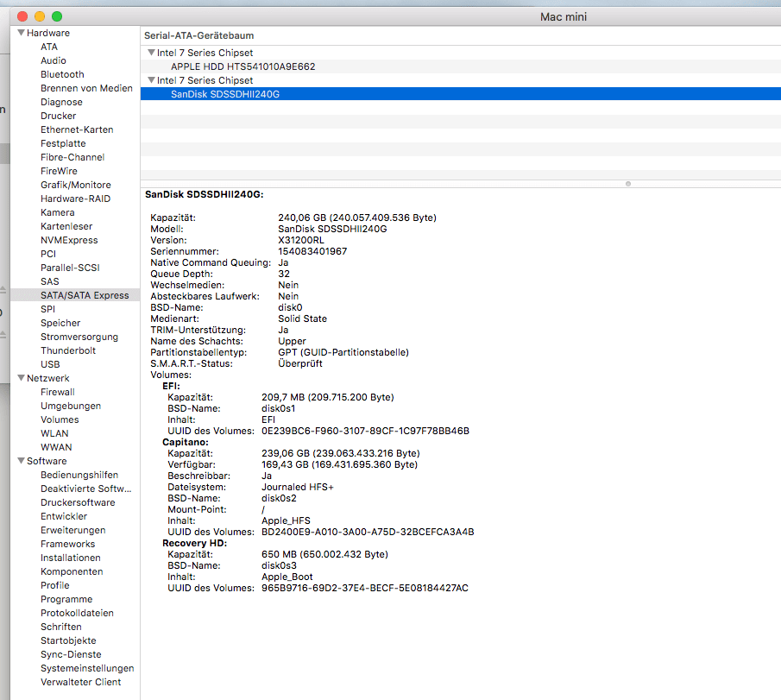
Task: Select Sync-Dienste entry
Action: pos(71,654)
